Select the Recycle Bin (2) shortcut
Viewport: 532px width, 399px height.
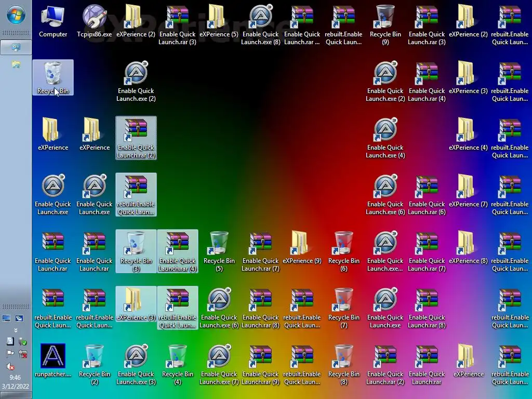tap(95, 364)
